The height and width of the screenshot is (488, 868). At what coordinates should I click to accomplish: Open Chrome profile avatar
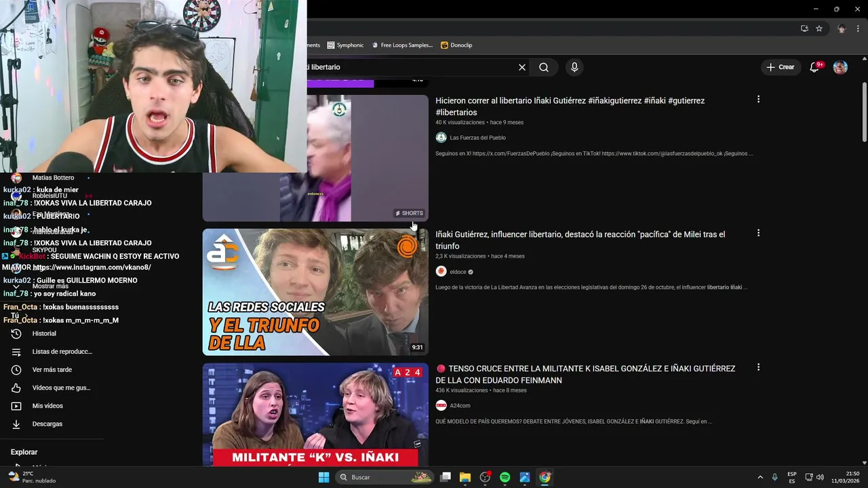coord(842,28)
